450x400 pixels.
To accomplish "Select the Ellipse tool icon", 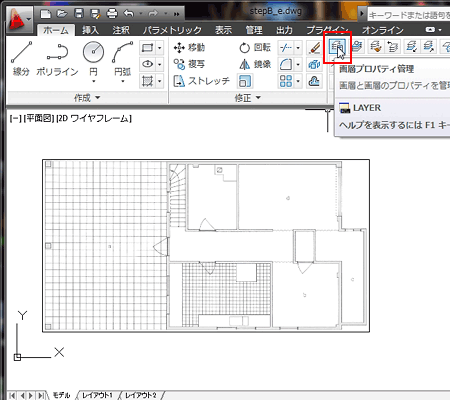I will (147, 64).
